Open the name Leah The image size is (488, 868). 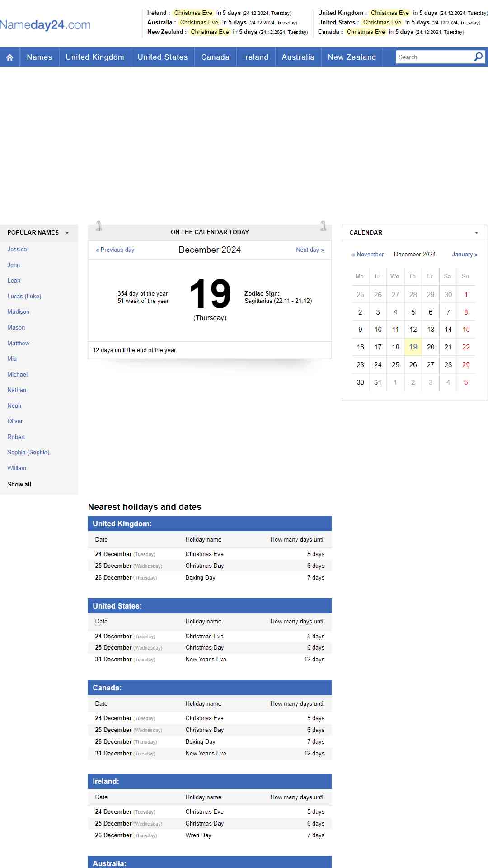point(14,281)
